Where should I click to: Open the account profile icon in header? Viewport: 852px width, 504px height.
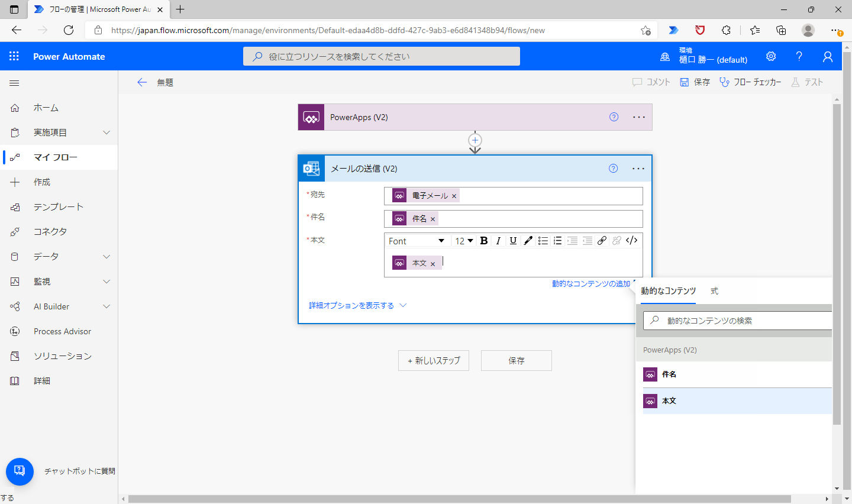[x=828, y=56]
